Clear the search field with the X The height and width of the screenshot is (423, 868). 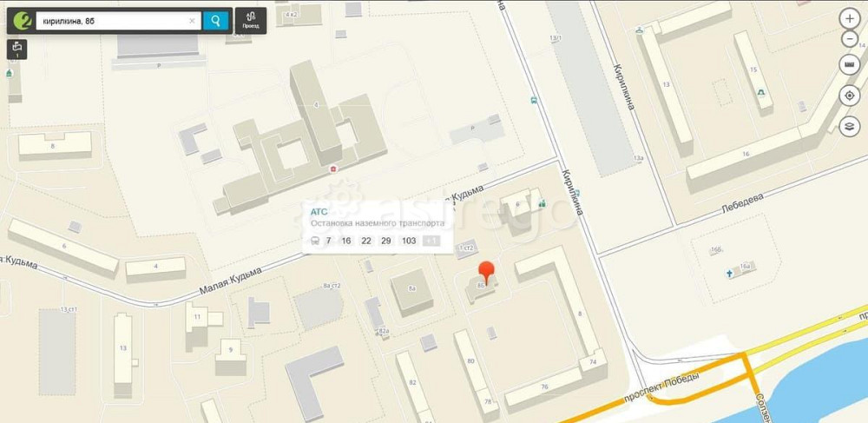coord(192,21)
